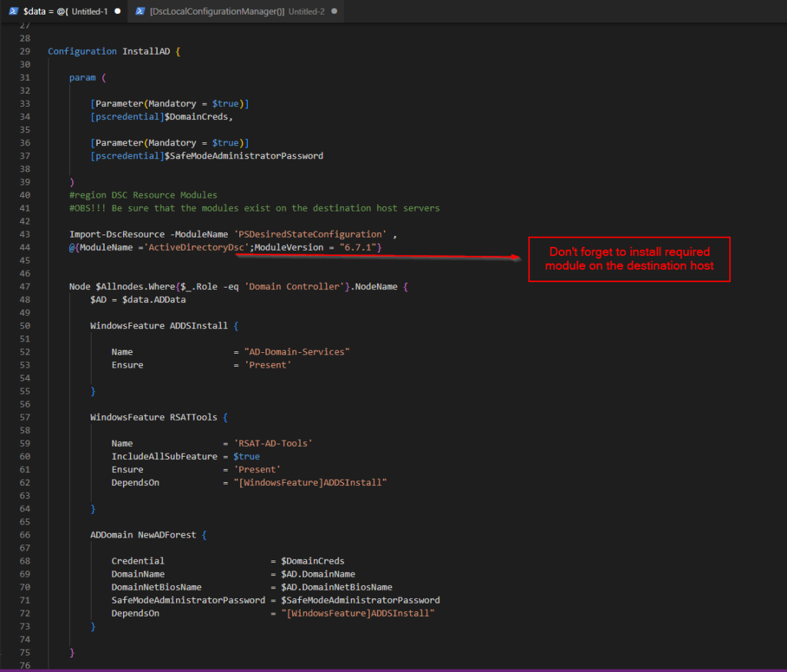This screenshot has height=672, width=787.
Task: Click the red 'Don't forget to install' note
Action: tap(629, 259)
